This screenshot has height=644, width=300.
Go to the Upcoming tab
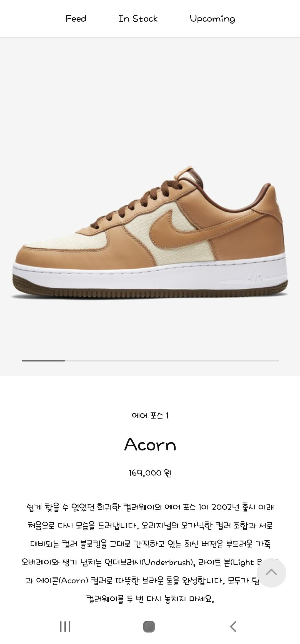(212, 19)
